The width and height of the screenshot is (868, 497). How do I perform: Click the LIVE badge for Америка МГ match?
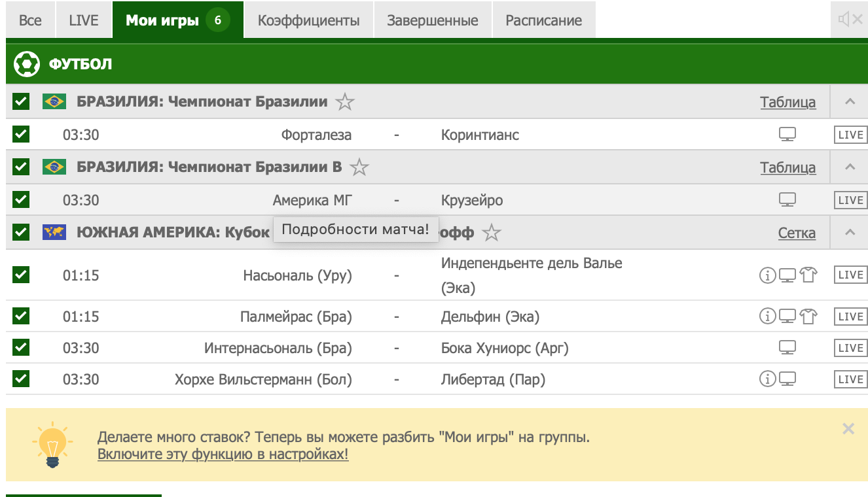click(x=850, y=200)
